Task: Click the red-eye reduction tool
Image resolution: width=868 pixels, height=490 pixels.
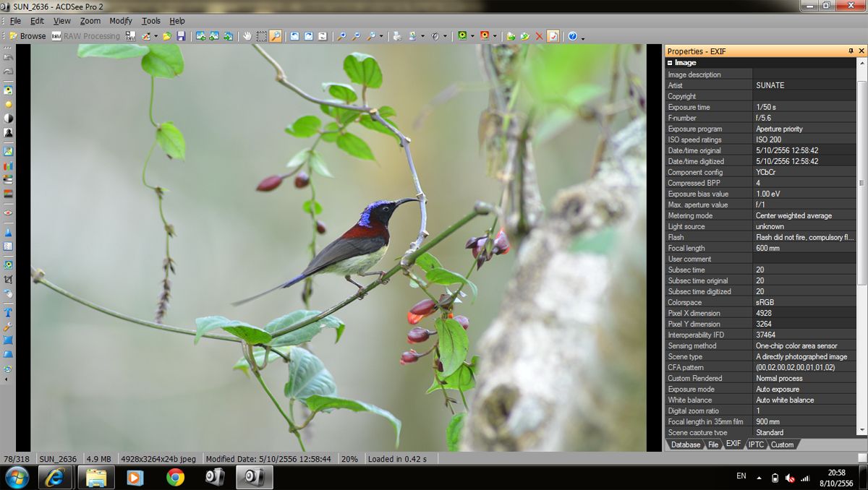Action: click(x=8, y=213)
